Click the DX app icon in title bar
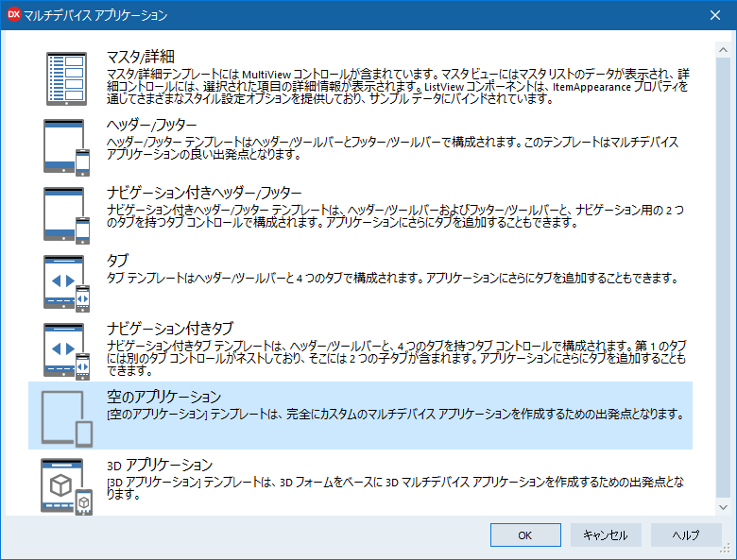Viewport: 737px width, 560px height. tap(14, 14)
